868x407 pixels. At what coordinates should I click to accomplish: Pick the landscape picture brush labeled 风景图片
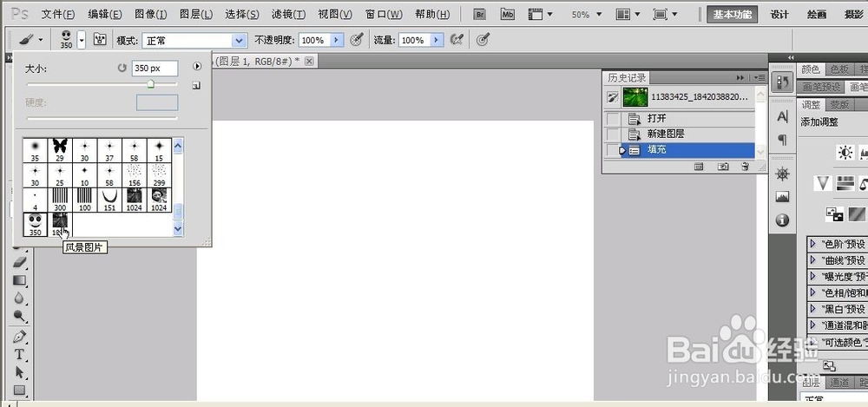[x=60, y=224]
